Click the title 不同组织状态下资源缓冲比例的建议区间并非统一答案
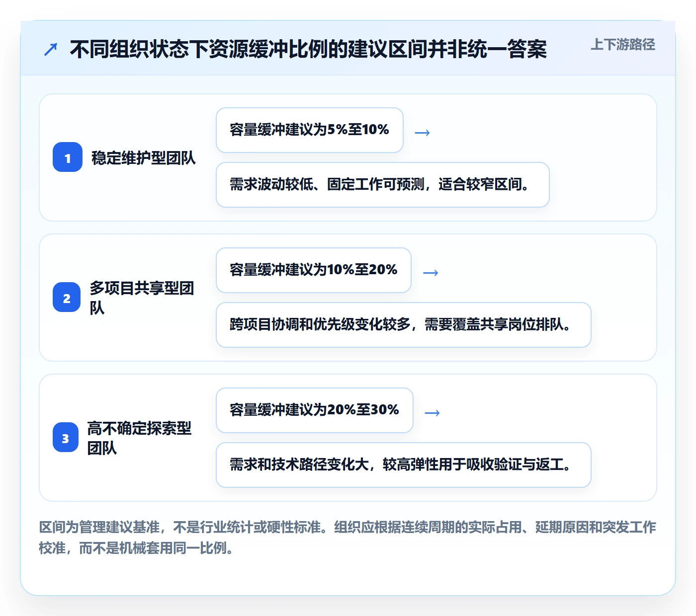Image resolution: width=696 pixels, height=616 pixels. (308, 49)
